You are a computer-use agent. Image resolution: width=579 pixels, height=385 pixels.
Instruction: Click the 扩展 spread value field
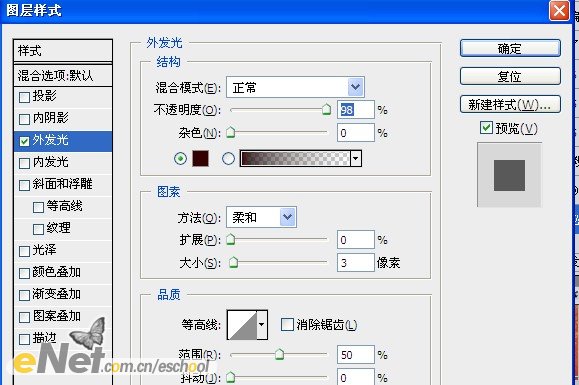click(x=356, y=240)
